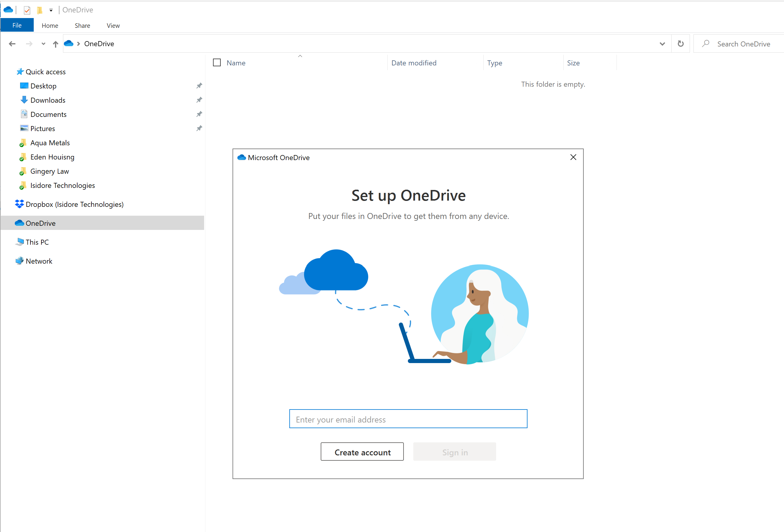Viewport: 784px width, 532px height.
Task: Unpin Pictures using its pin icon
Action: click(x=199, y=128)
